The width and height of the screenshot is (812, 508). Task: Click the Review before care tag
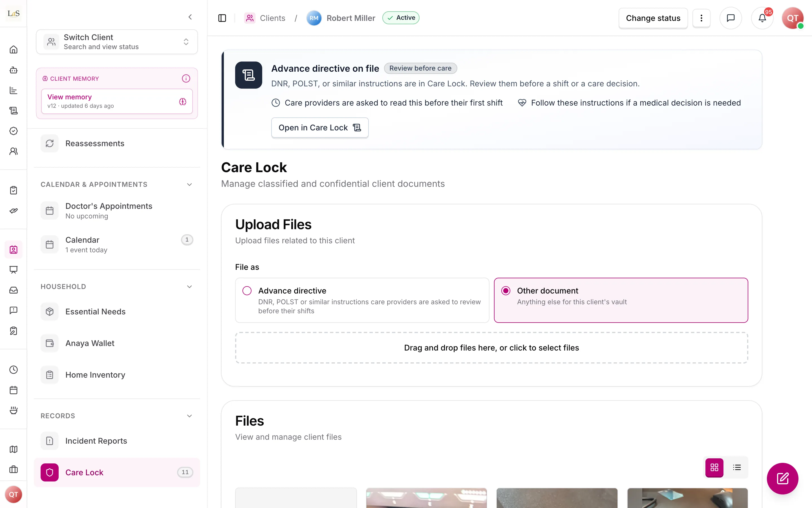coord(420,68)
